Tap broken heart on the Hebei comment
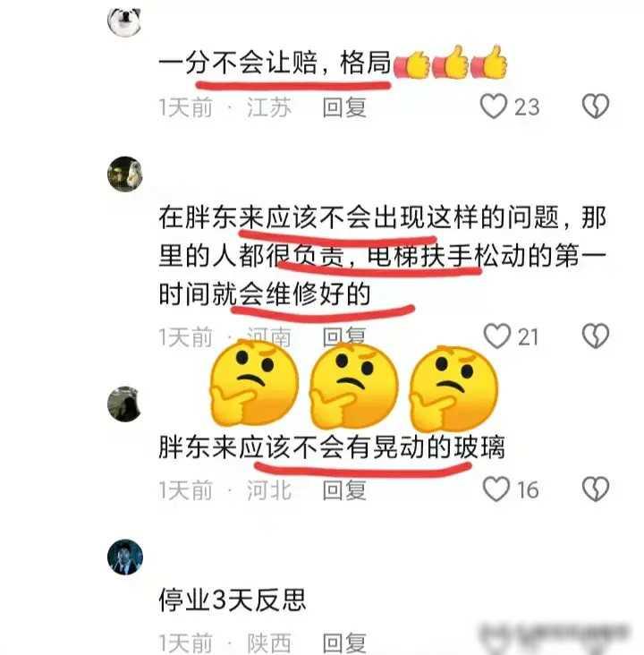644x655 pixels. 595,489
